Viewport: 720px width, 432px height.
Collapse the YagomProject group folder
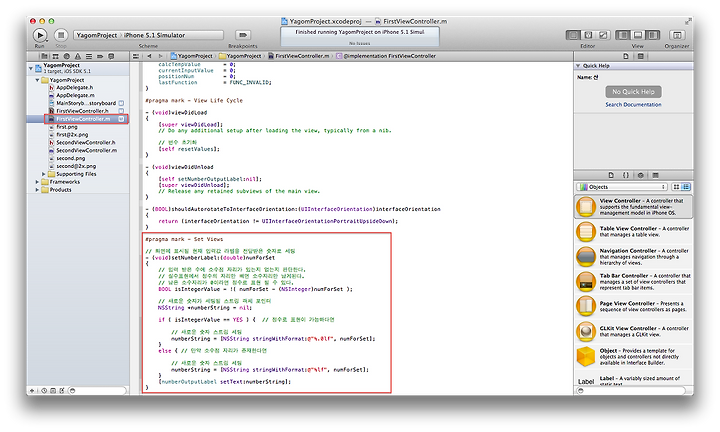(x=38, y=80)
